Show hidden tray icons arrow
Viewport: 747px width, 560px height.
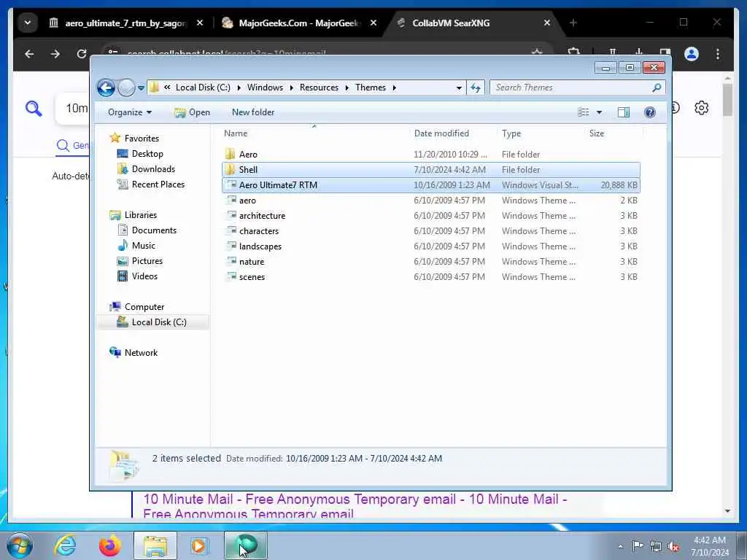pyautogui.click(x=620, y=546)
